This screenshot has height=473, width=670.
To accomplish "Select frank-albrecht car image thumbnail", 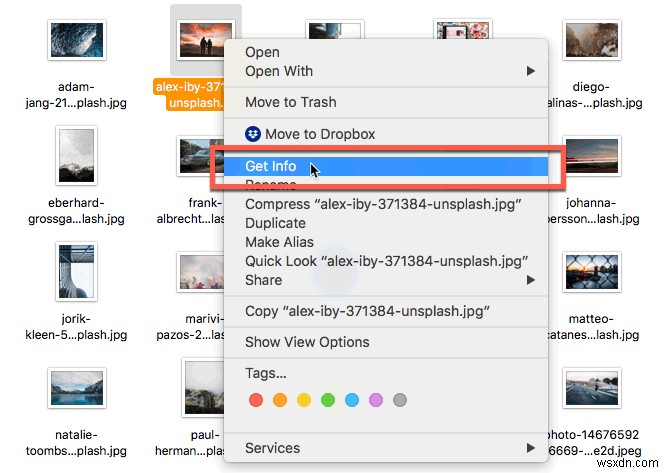I will point(200,156).
